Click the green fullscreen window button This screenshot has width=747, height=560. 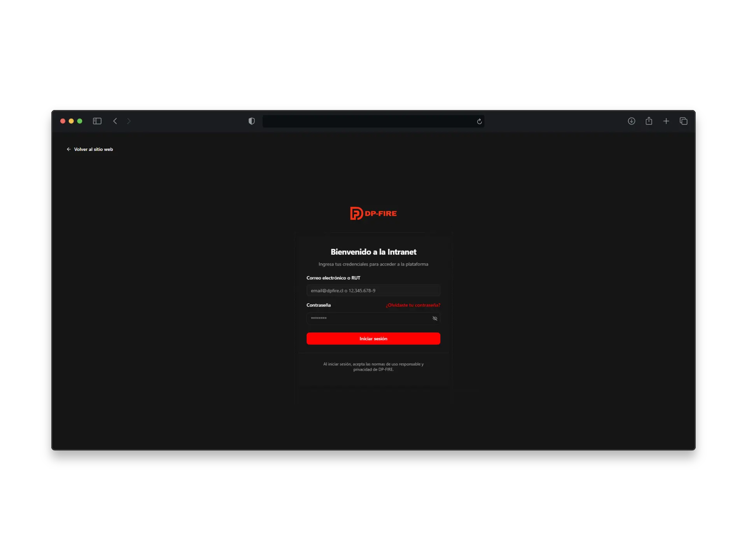coord(80,121)
